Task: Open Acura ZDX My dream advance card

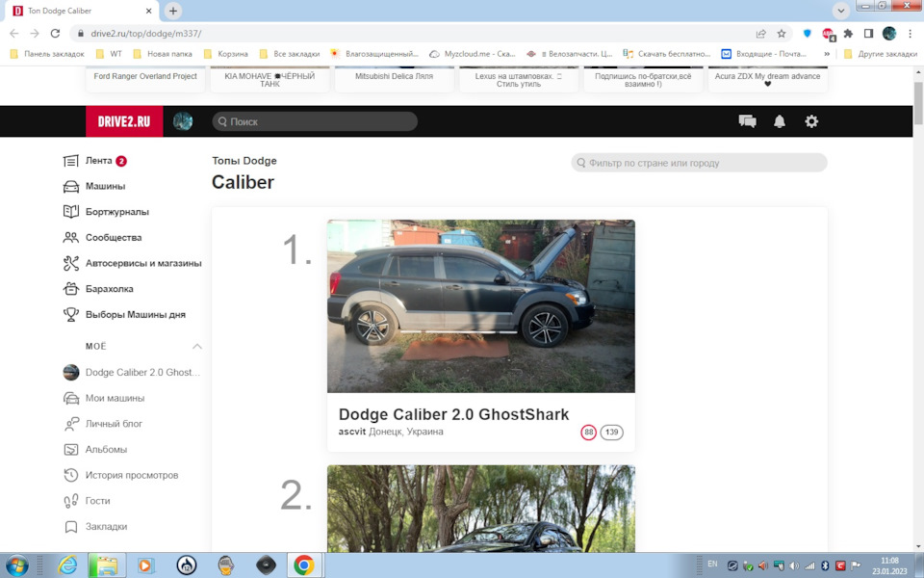Action: 768,79
